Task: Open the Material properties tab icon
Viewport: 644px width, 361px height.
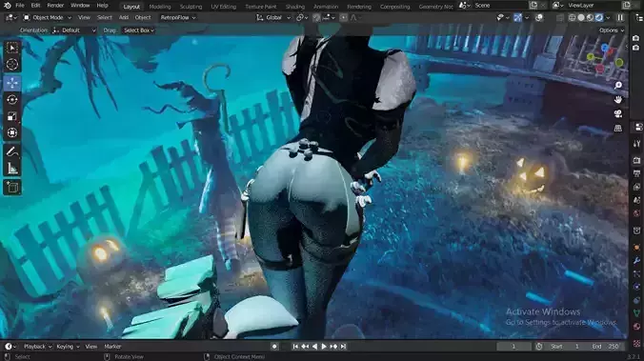Action: coord(637,327)
